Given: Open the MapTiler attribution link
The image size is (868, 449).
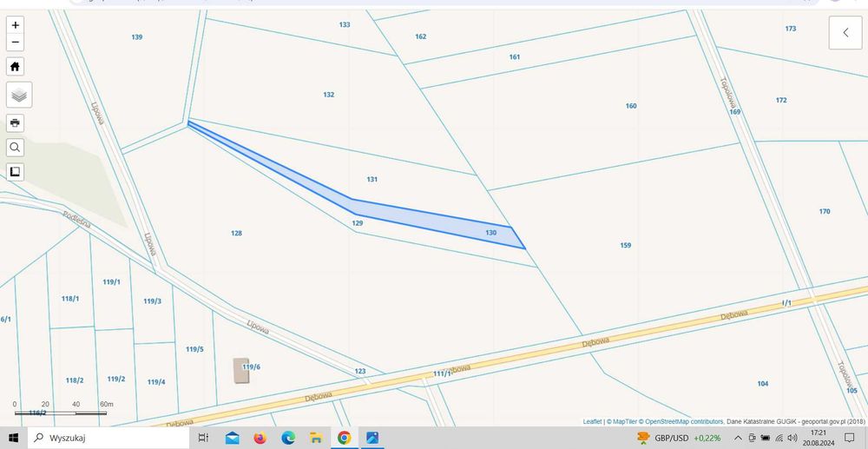Looking at the screenshot, I should pyautogui.click(x=624, y=422).
